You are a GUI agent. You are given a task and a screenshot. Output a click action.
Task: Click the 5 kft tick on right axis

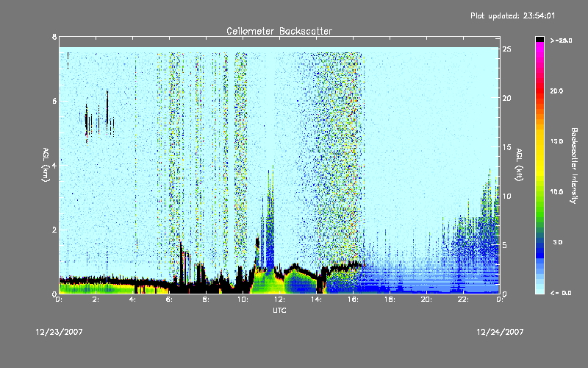coord(505,245)
